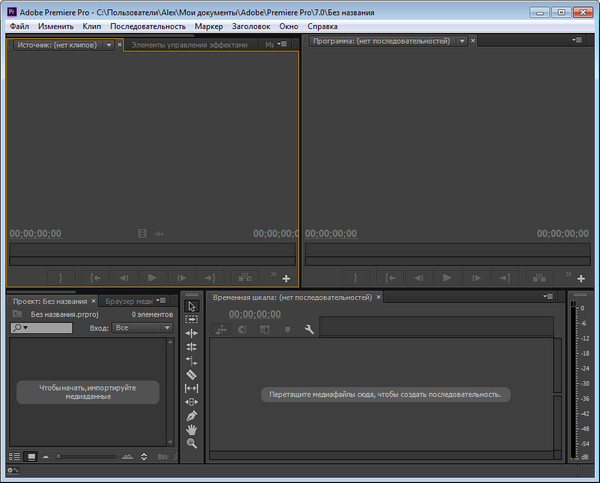Expand Source monitor overflow chevron
Viewport: 600px width, 483px height.
pyautogui.click(x=273, y=274)
